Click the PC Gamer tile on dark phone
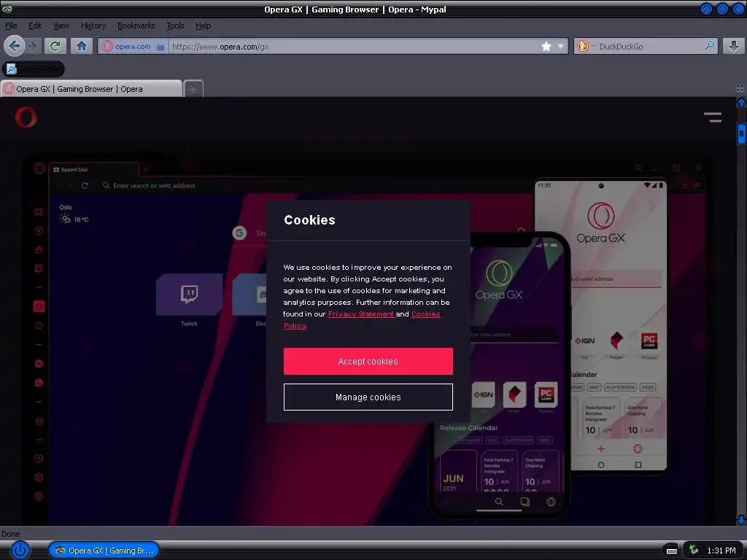Screen dimensions: 747x560 click(546, 394)
